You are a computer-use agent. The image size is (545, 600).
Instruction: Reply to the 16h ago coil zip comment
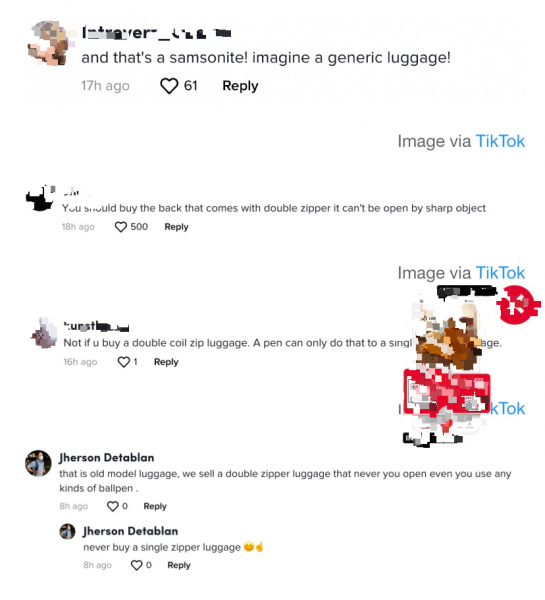click(166, 362)
